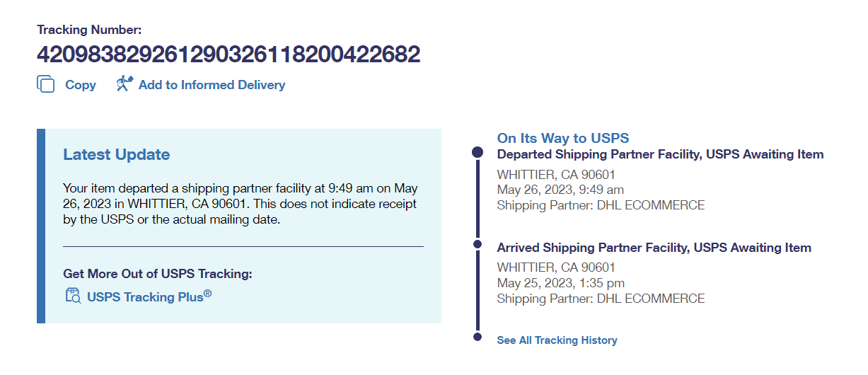Click the USPS Tracking Plus package icon
Viewport: 868px width, 375px height.
point(73,296)
